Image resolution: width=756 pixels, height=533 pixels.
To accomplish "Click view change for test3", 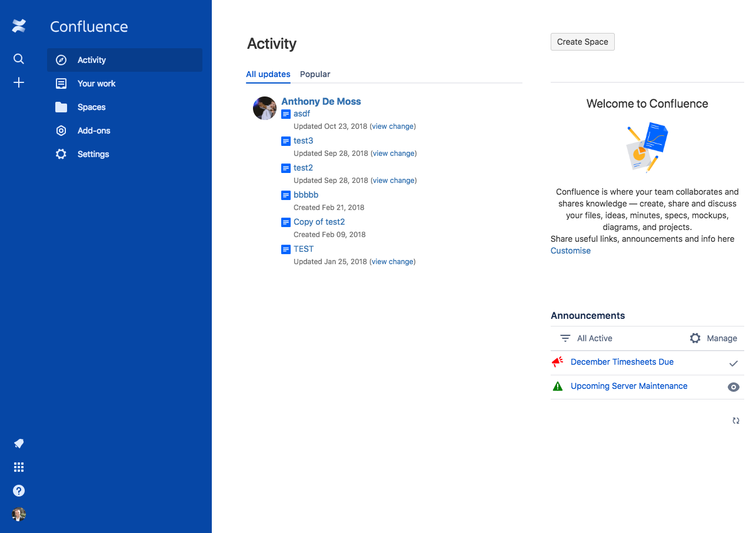I will [x=394, y=154].
